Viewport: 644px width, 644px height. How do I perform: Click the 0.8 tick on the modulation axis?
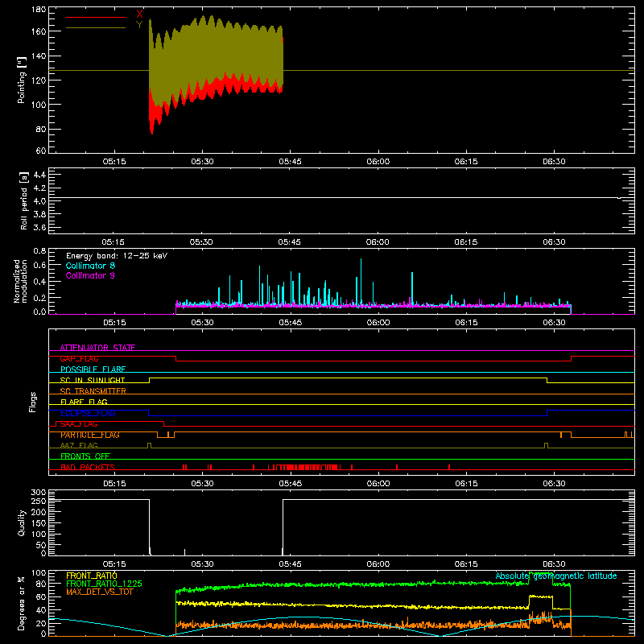(39, 250)
